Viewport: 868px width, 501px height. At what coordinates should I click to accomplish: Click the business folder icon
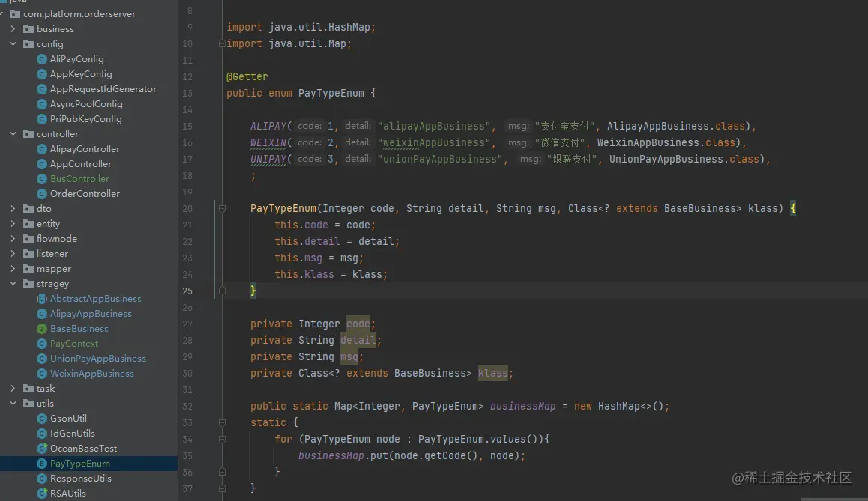coord(28,28)
